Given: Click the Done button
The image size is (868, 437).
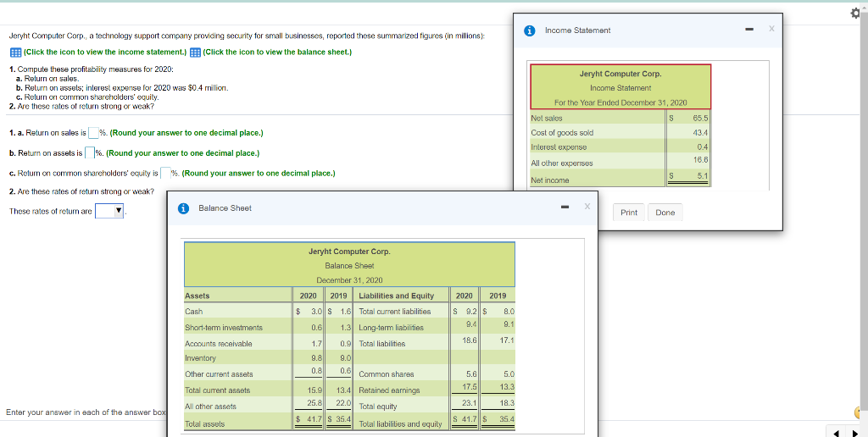Looking at the screenshot, I should pyautogui.click(x=665, y=213).
